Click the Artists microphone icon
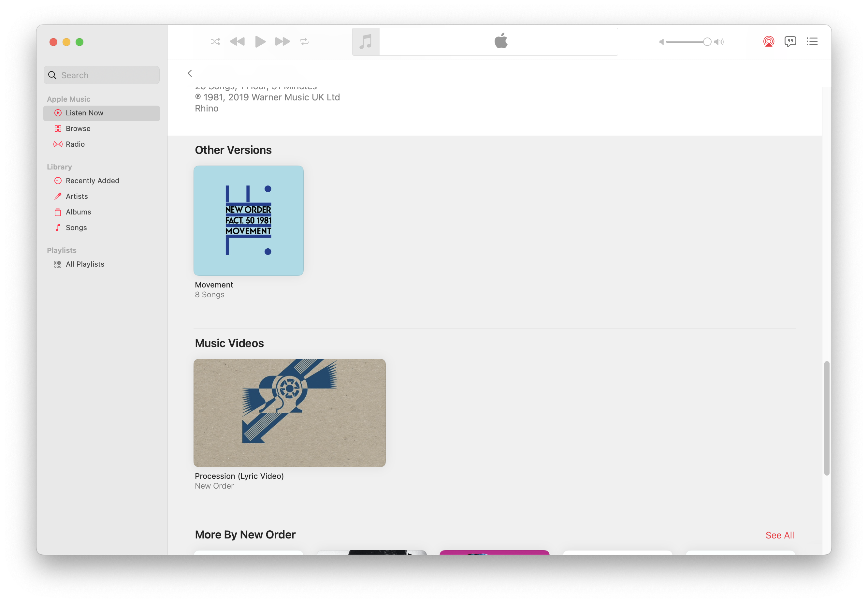The image size is (868, 603). 58,196
